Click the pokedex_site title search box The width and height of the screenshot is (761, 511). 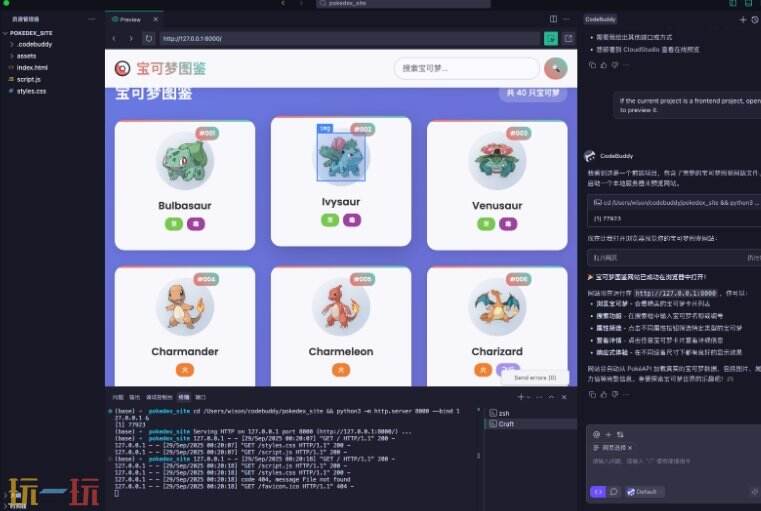pos(403,3)
